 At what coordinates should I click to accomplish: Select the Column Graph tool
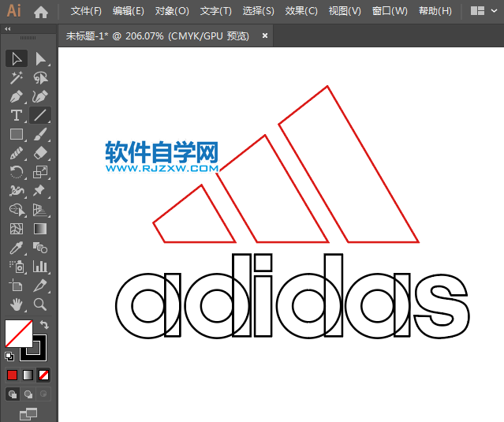coord(40,267)
